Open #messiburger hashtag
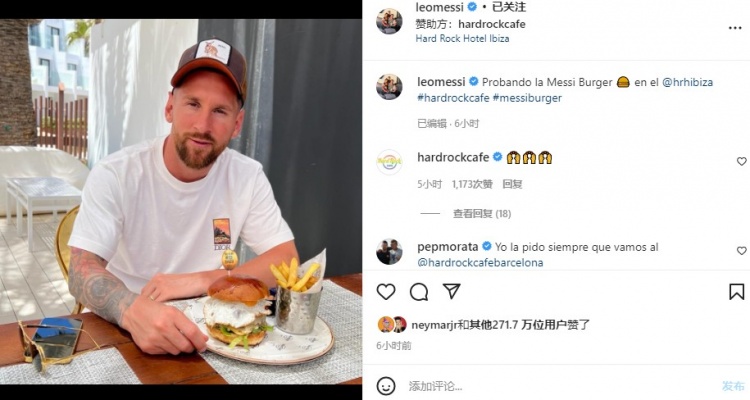The height and width of the screenshot is (400, 750). [x=527, y=98]
